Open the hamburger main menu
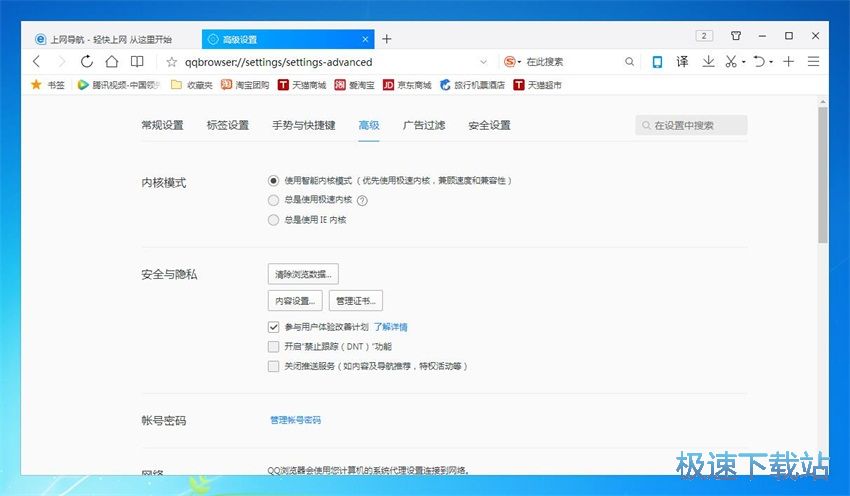Image resolution: width=850 pixels, height=496 pixels. [x=813, y=62]
